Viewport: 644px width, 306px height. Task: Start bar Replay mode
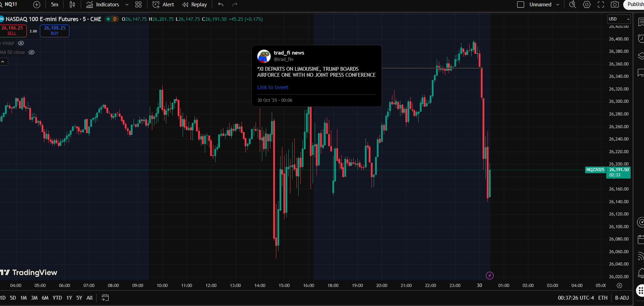[x=195, y=5]
